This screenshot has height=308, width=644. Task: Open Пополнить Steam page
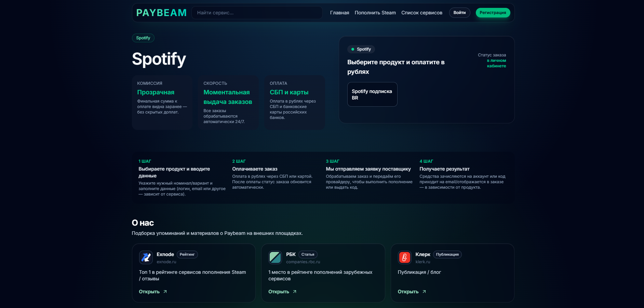[375, 13]
